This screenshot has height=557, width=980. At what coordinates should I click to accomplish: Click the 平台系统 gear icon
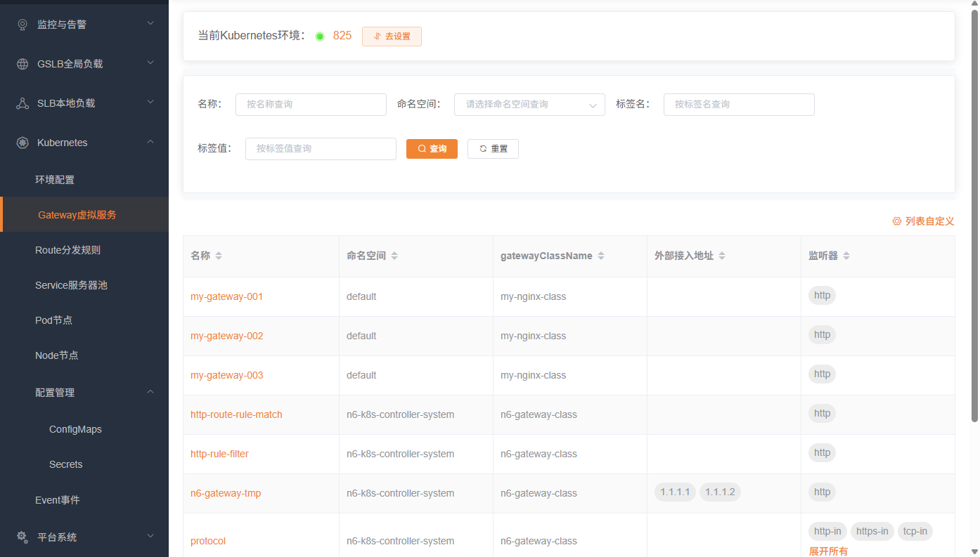pos(22,537)
